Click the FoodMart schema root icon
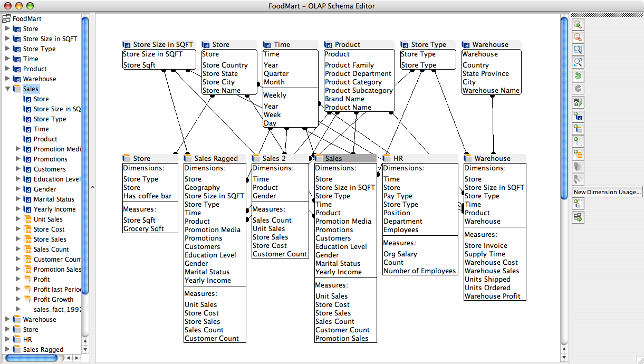The image size is (644, 364). tap(6, 18)
